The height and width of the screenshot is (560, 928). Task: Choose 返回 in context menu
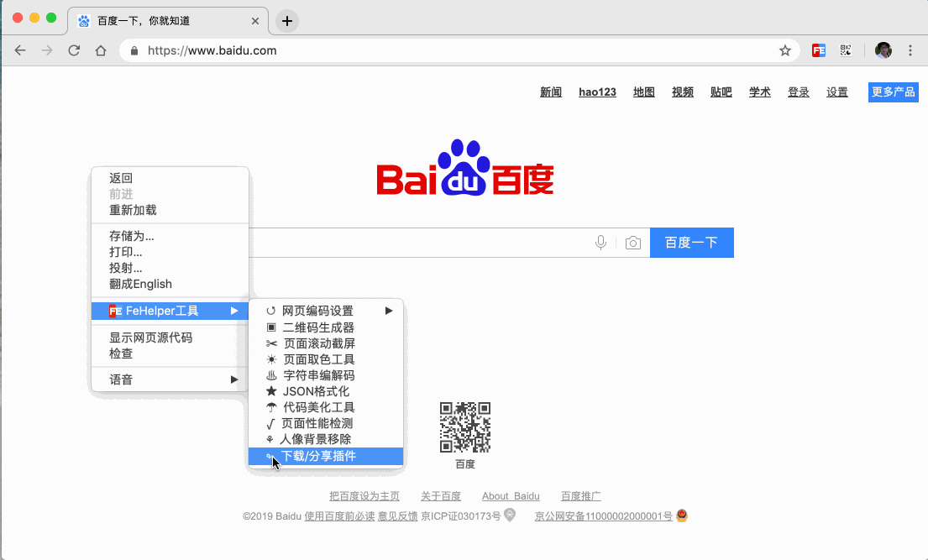tap(170, 178)
